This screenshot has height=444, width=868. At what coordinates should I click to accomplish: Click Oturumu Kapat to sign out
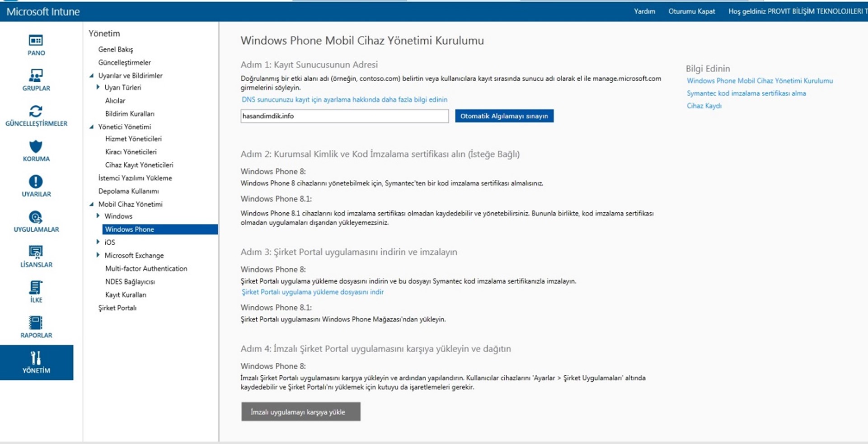(692, 11)
